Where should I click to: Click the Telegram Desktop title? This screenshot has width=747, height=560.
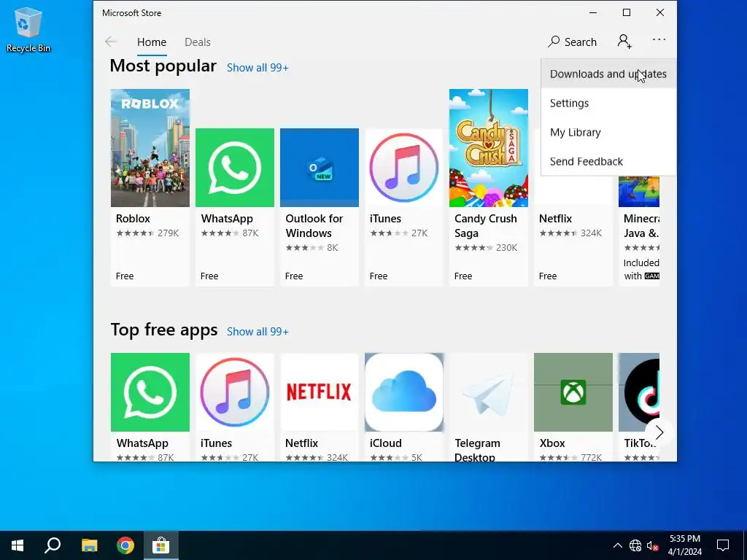pos(477,450)
